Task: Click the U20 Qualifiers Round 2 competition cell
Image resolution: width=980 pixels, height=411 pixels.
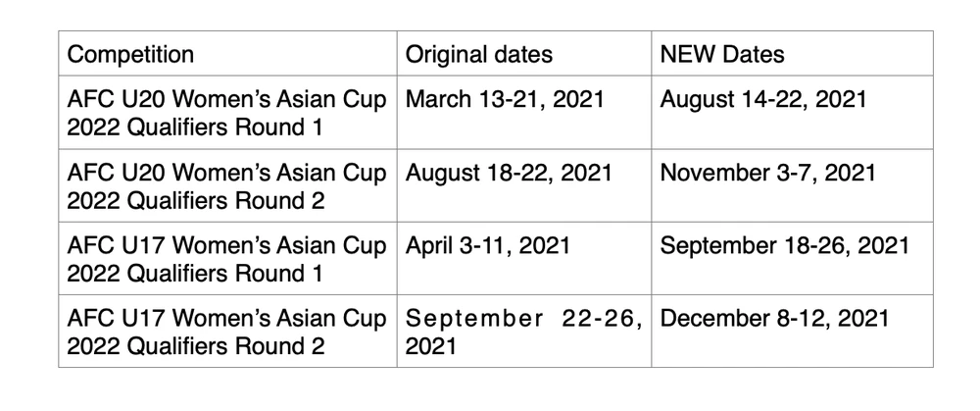Action: pyautogui.click(x=227, y=184)
